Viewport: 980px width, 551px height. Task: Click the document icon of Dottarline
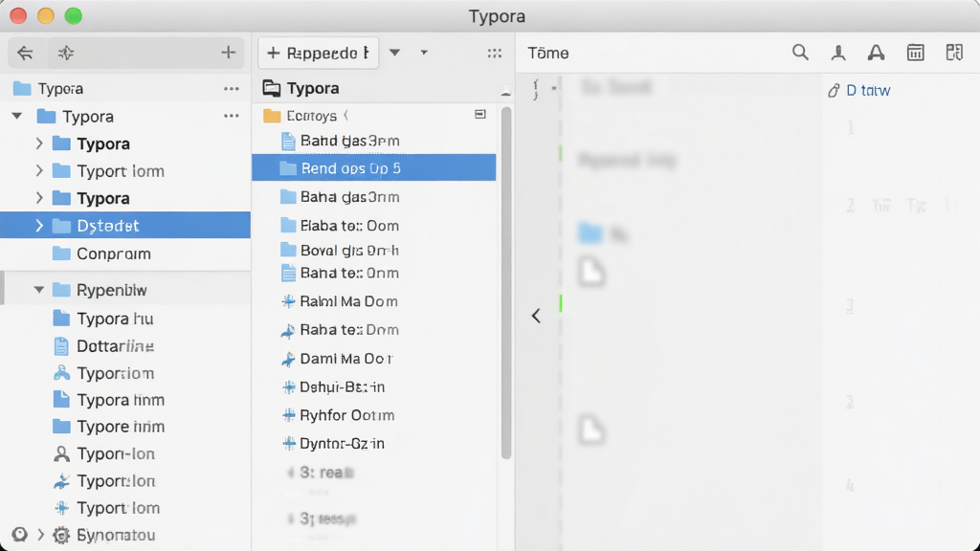[x=61, y=346]
